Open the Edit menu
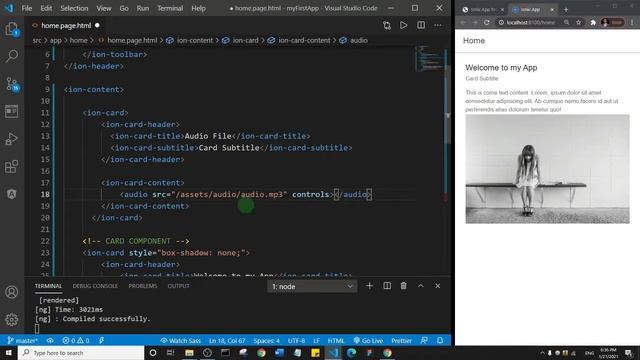Screen dimensions: 640x360 (x=46, y=8)
